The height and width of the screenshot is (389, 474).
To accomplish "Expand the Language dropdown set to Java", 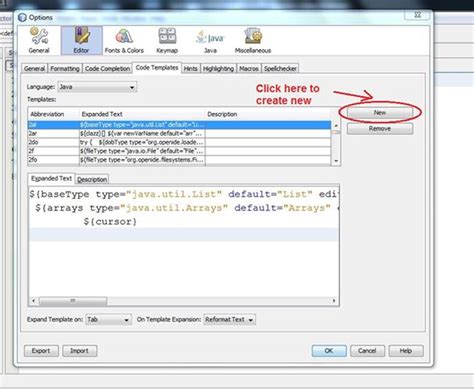I will point(97,87).
